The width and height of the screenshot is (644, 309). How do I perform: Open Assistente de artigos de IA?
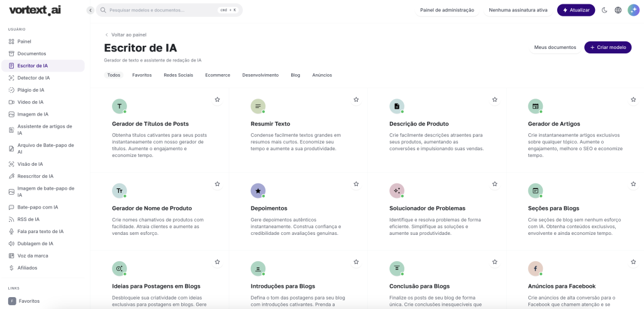[43, 129]
